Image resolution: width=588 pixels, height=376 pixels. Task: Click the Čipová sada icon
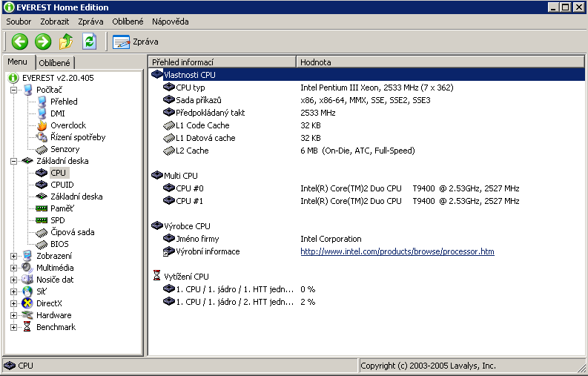[42, 233]
